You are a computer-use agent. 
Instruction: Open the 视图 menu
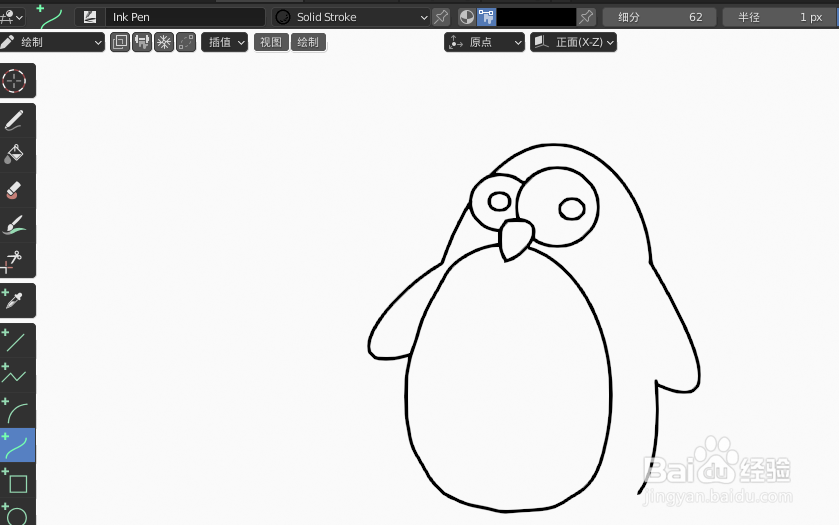pyautogui.click(x=271, y=42)
